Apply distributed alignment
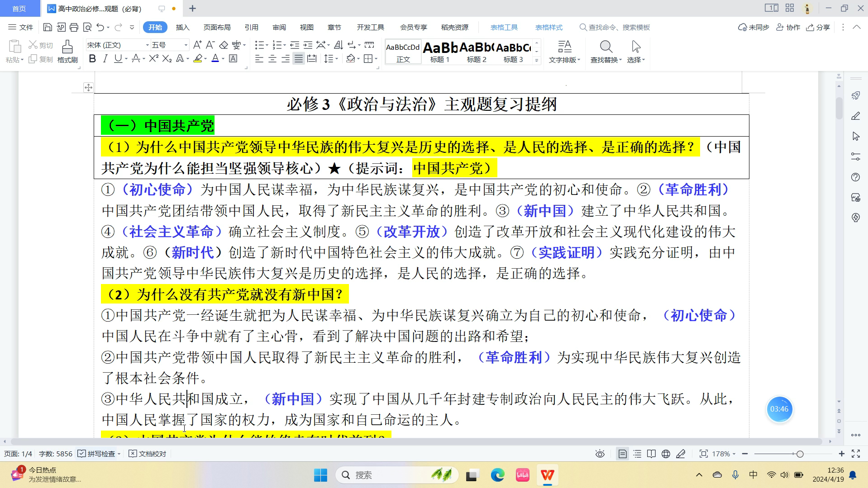 click(x=312, y=59)
